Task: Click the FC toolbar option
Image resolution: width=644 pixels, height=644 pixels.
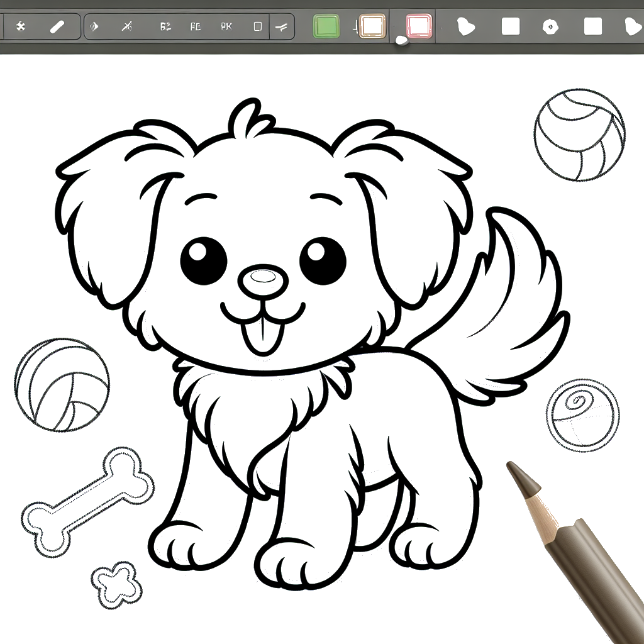Action: (x=196, y=27)
